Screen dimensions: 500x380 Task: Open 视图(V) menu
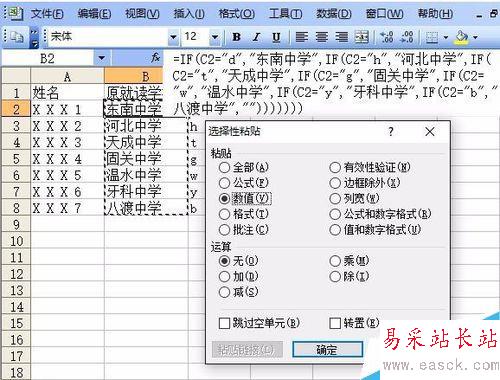(x=142, y=14)
